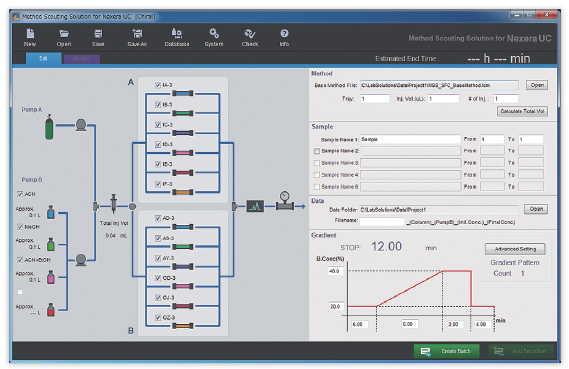Uncheck the IA-3 column checkbox

(158, 85)
